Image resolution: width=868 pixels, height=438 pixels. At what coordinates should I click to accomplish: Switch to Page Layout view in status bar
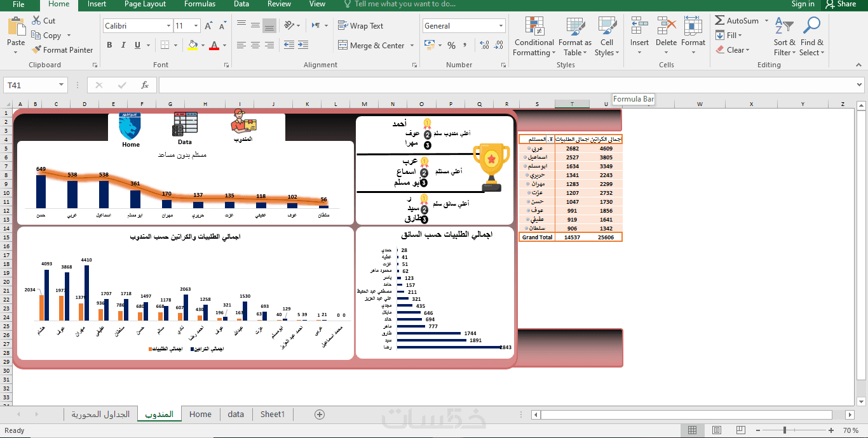(x=717, y=430)
